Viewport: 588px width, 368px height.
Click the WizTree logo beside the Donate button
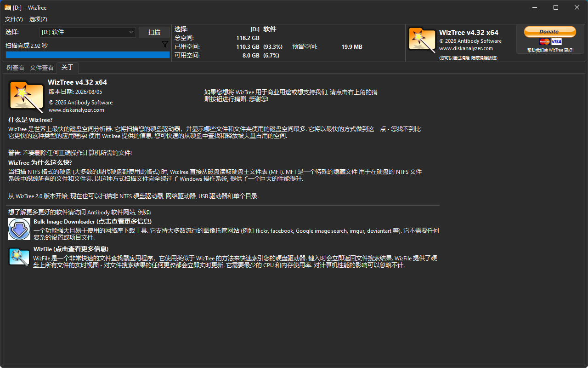pyautogui.click(x=422, y=40)
